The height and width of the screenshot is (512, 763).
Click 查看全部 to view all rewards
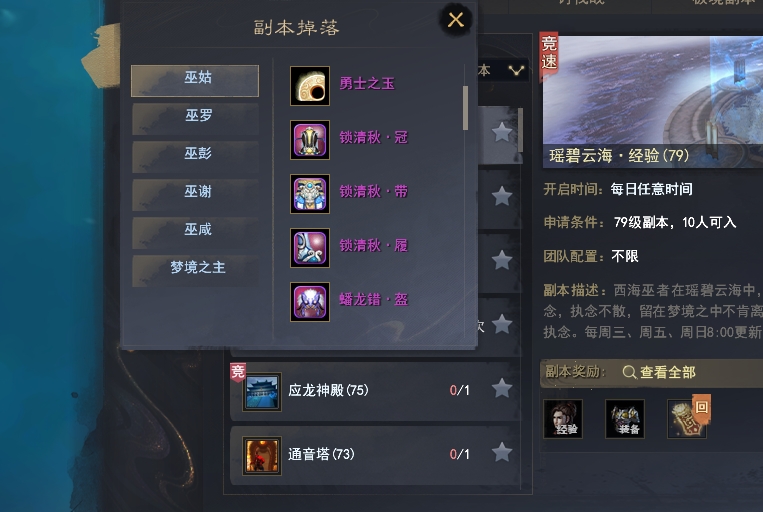pos(659,372)
